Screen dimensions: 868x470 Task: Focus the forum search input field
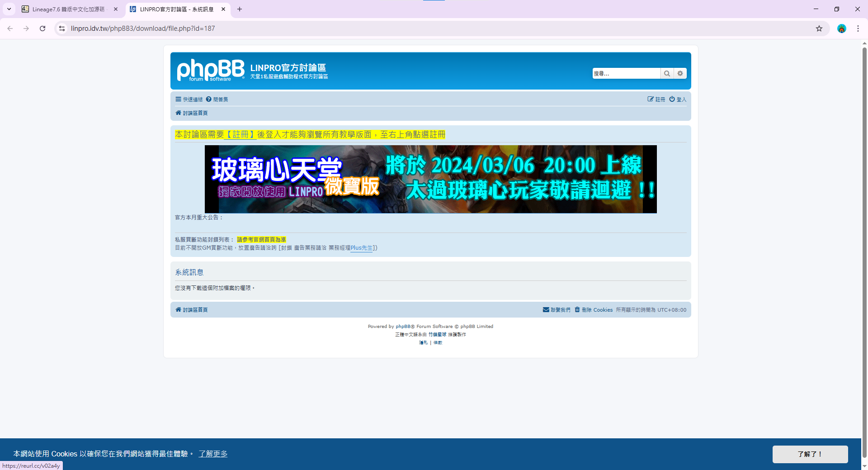coord(626,73)
